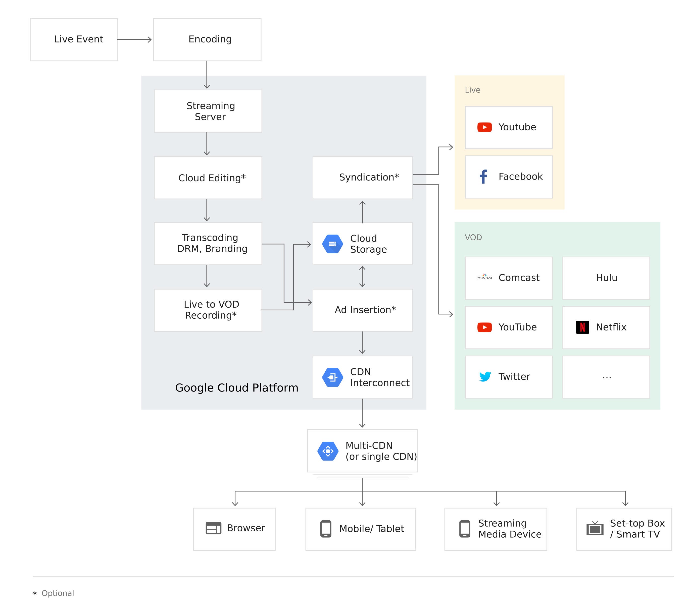Click the Twitter bird icon

pos(485,376)
